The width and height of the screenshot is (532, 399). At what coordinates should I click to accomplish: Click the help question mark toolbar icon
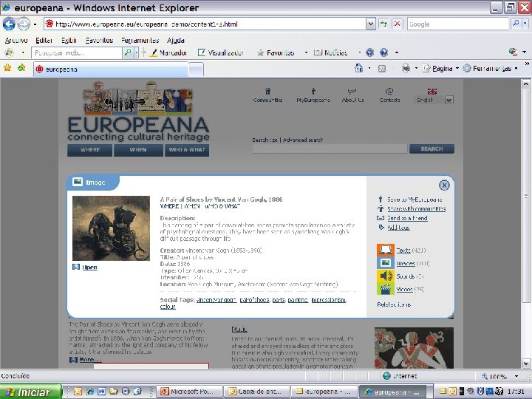(383, 52)
